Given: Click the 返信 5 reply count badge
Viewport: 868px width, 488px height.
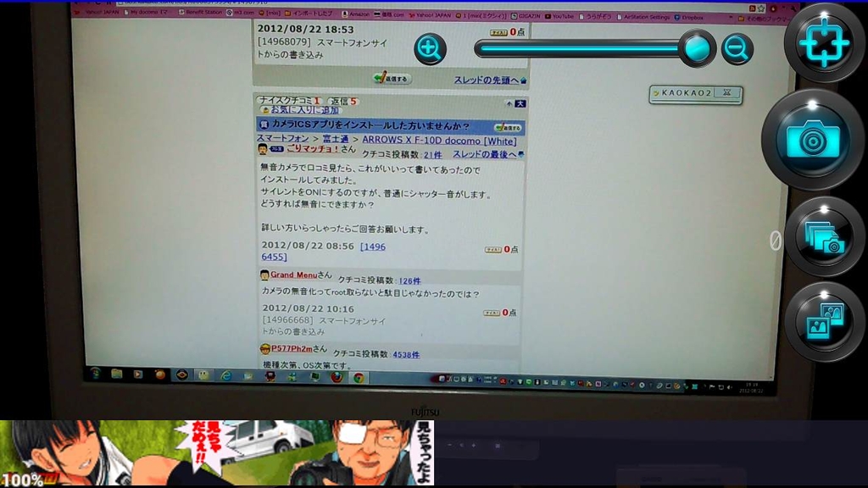Looking at the screenshot, I should [343, 102].
